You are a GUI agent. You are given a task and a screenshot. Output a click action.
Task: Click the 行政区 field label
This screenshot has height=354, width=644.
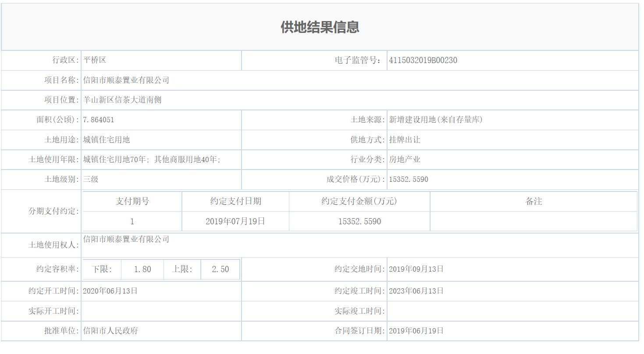pos(66,60)
